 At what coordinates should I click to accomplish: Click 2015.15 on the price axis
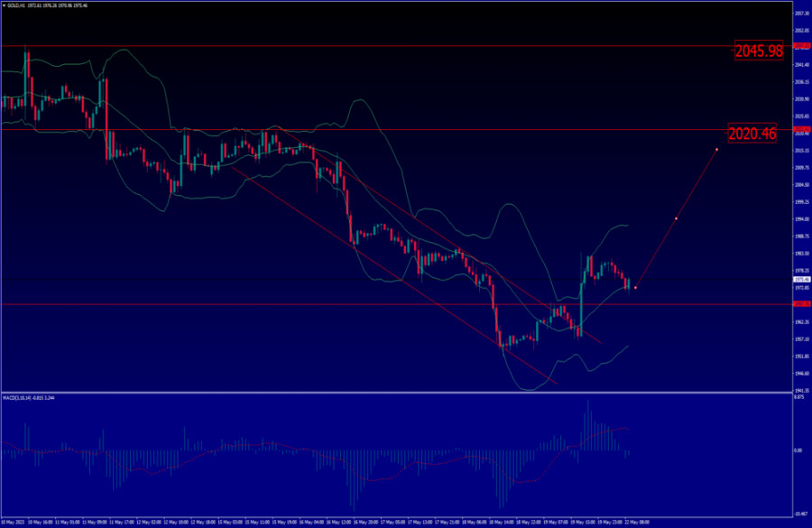point(802,150)
